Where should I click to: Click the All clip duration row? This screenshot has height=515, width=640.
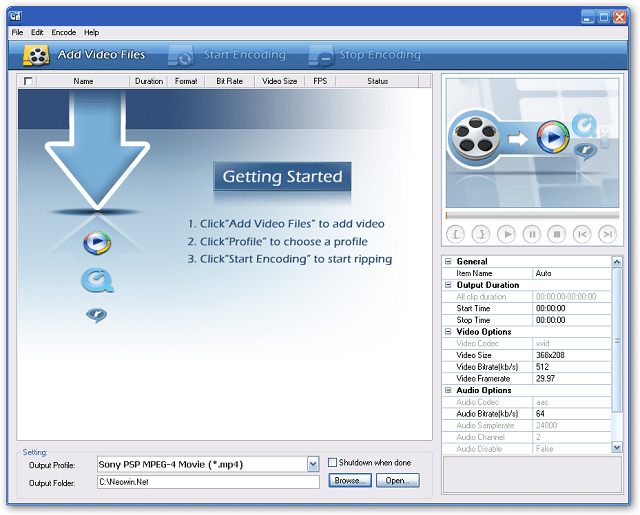[527, 297]
